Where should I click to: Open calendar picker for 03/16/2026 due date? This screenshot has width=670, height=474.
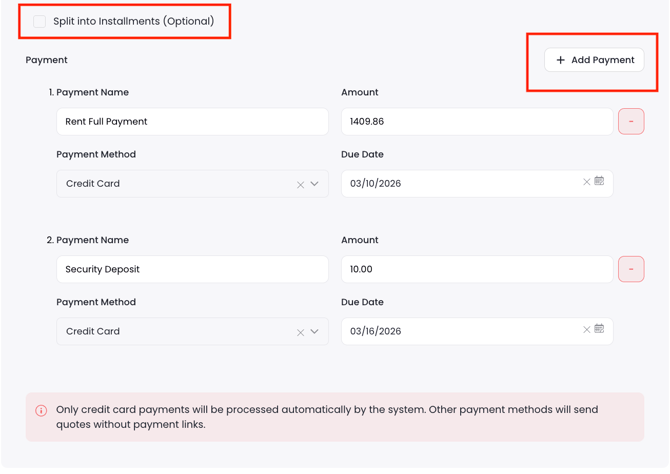(600, 329)
